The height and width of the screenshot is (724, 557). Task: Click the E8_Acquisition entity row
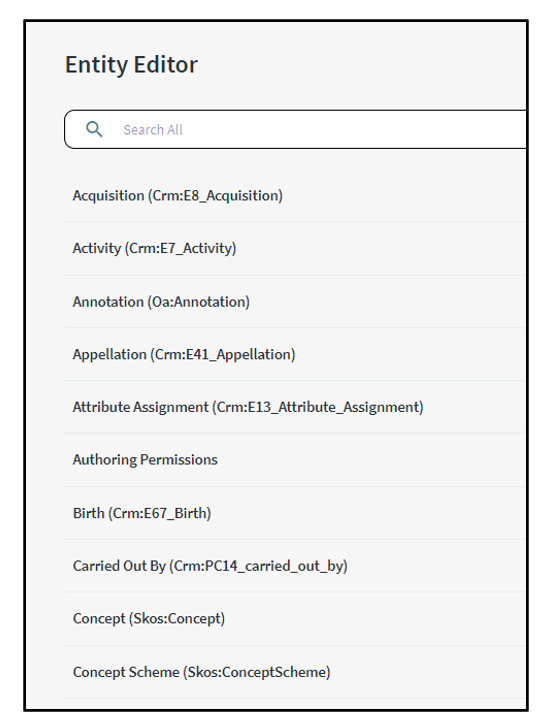[296, 196]
